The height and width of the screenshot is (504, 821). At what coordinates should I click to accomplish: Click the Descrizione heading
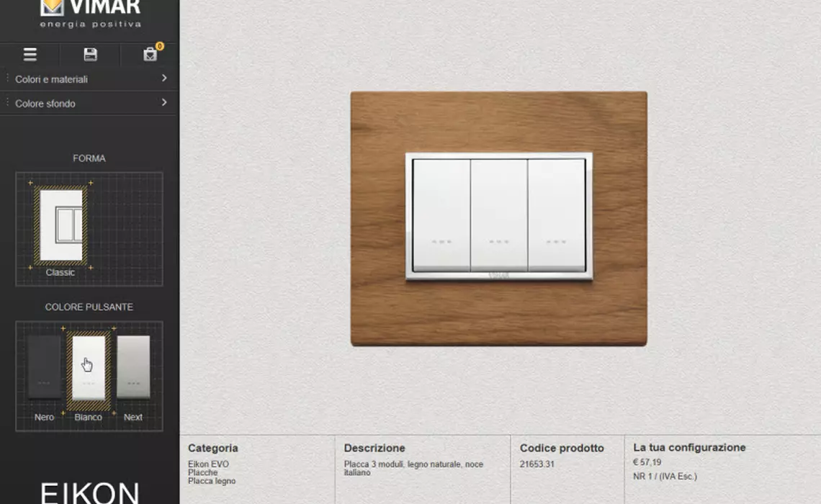[374, 448]
